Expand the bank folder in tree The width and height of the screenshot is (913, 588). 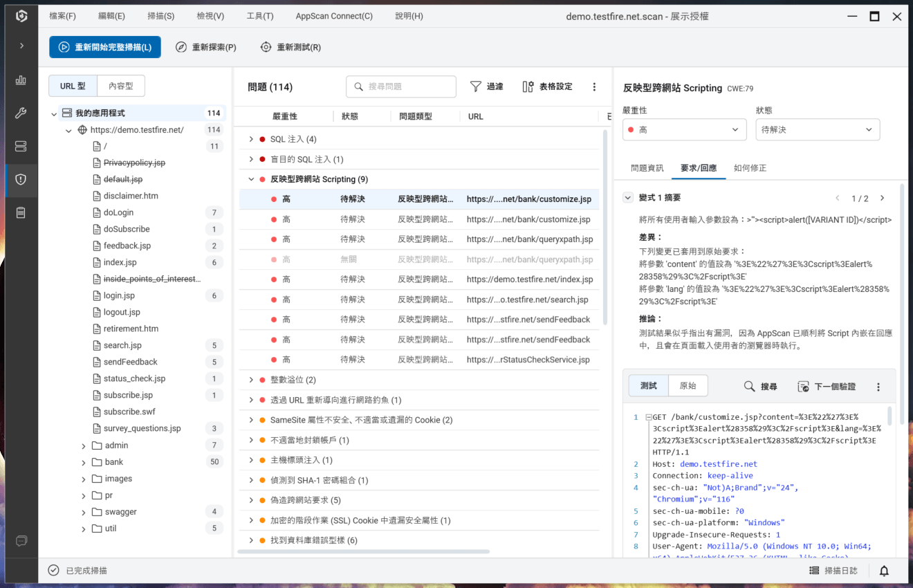point(84,462)
